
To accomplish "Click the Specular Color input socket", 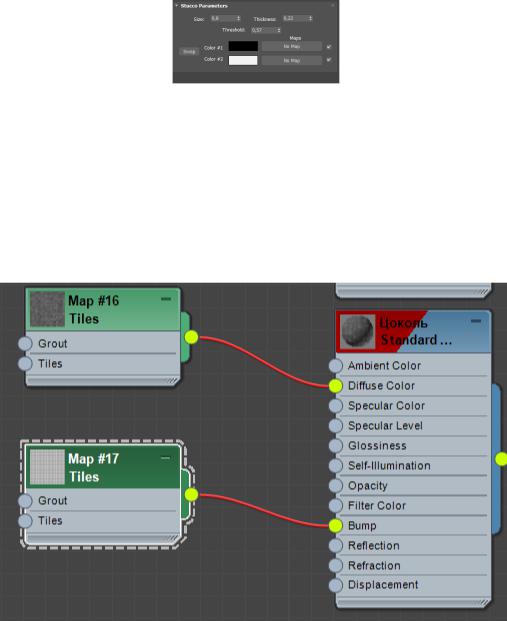I will point(335,406).
